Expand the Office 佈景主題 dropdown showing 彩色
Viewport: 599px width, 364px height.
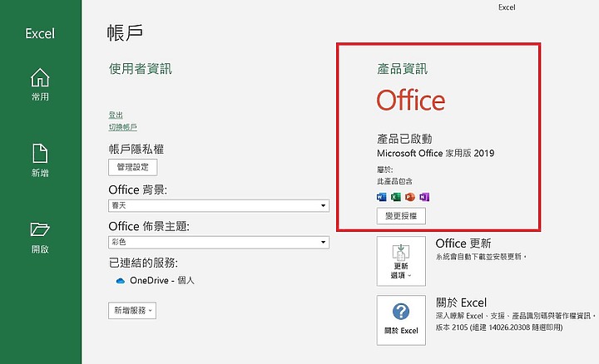219,243
